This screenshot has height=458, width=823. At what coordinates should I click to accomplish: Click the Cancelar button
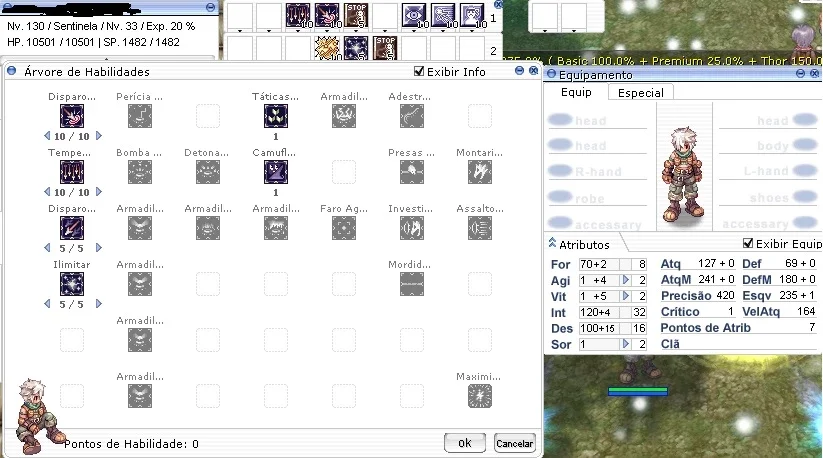tap(514, 443)
